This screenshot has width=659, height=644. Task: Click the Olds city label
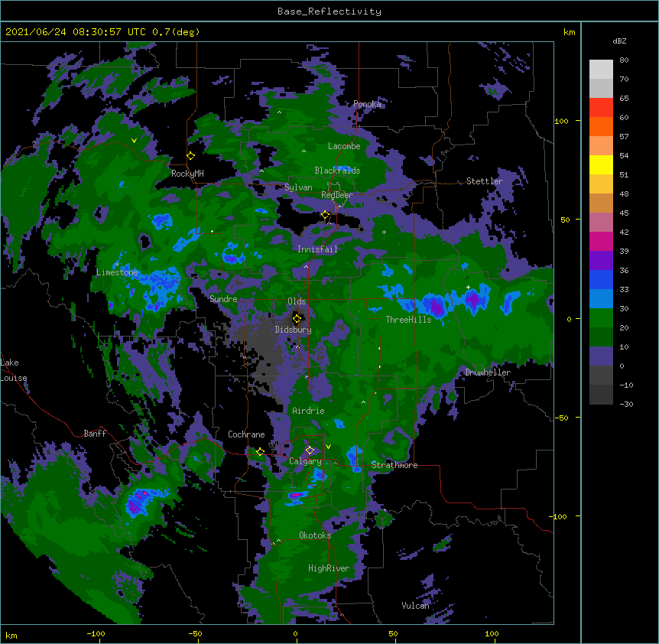coord(297,301)
